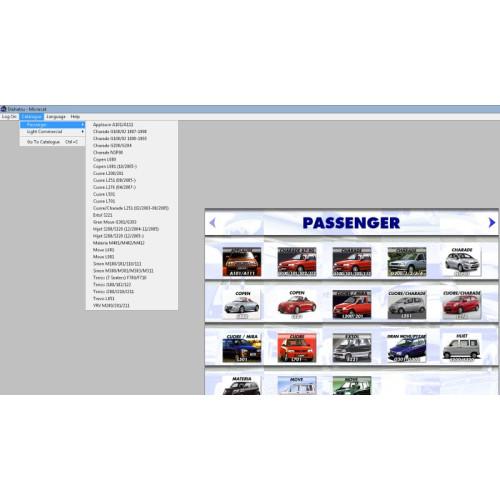Screen dimensions: 500x500
Task: Open the Applause A101/A111 car thumbnail
Action: point(242,262)
